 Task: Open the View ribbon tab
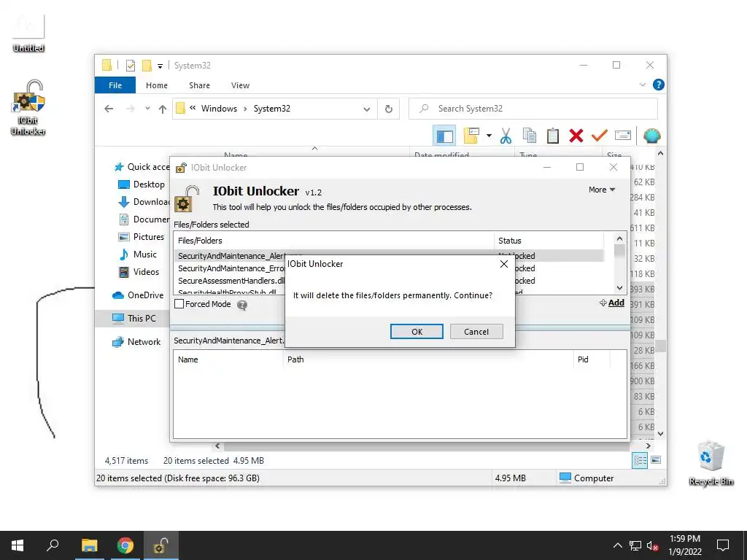pyautogui.click(x=240, y=85)
